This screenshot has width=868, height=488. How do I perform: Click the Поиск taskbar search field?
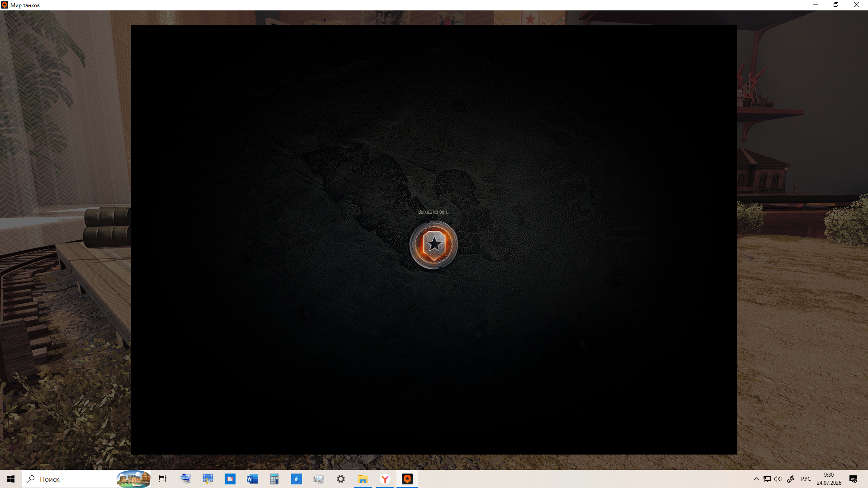point(87,479)
